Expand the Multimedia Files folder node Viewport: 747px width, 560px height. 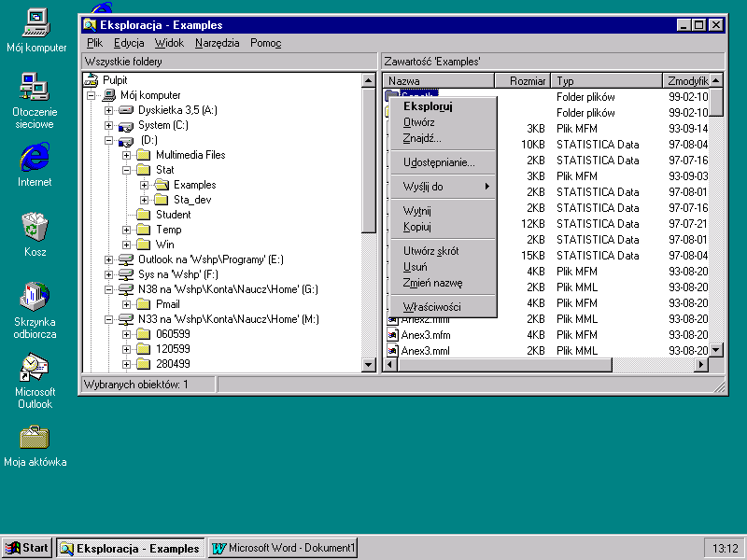point(127,155)
